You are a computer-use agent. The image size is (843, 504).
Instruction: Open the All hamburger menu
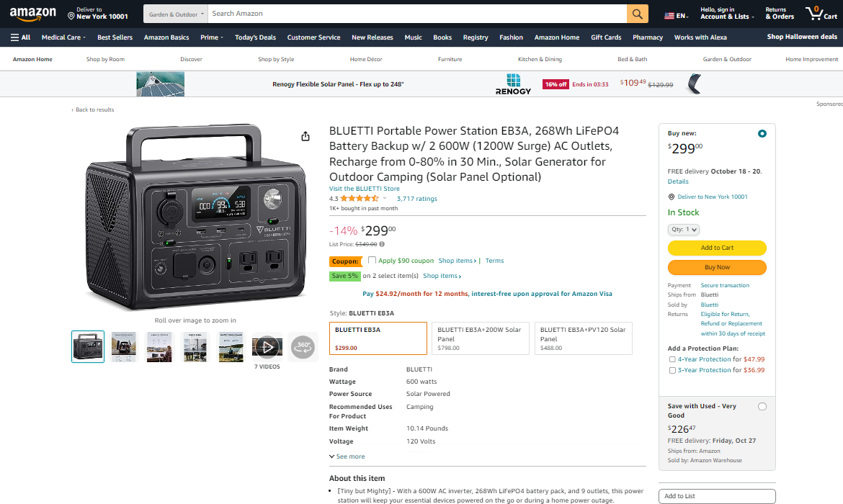(20, 37)
